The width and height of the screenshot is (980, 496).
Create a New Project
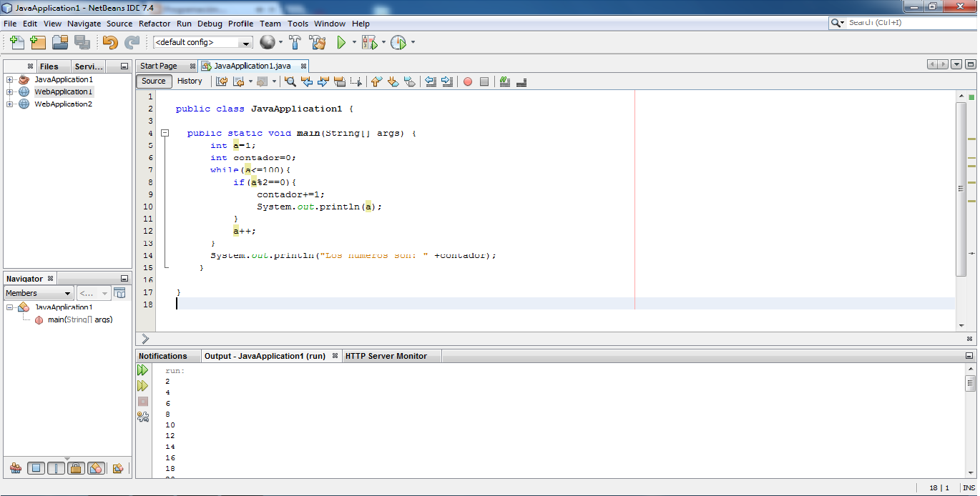[38, 42]
